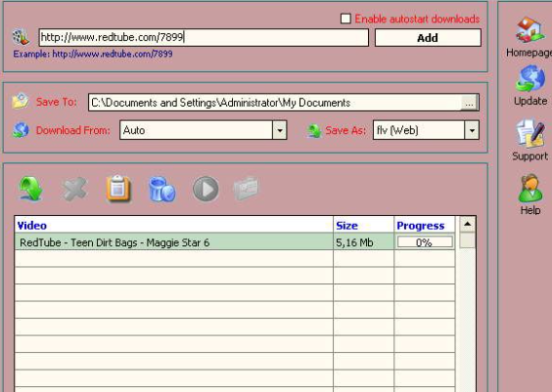Click inside the video URL input field
This screenshot has width=552, height=392.
204,37
